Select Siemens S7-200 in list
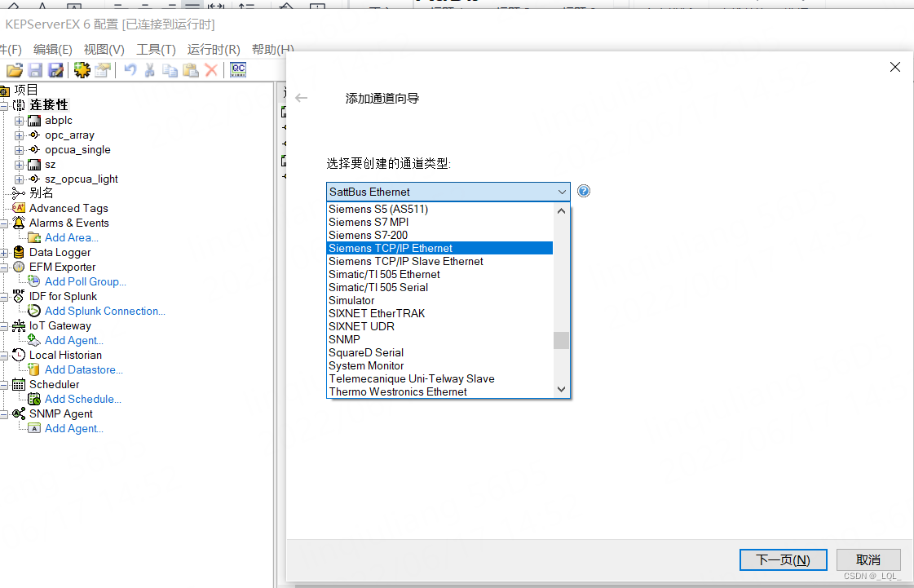 coord(440,235)
